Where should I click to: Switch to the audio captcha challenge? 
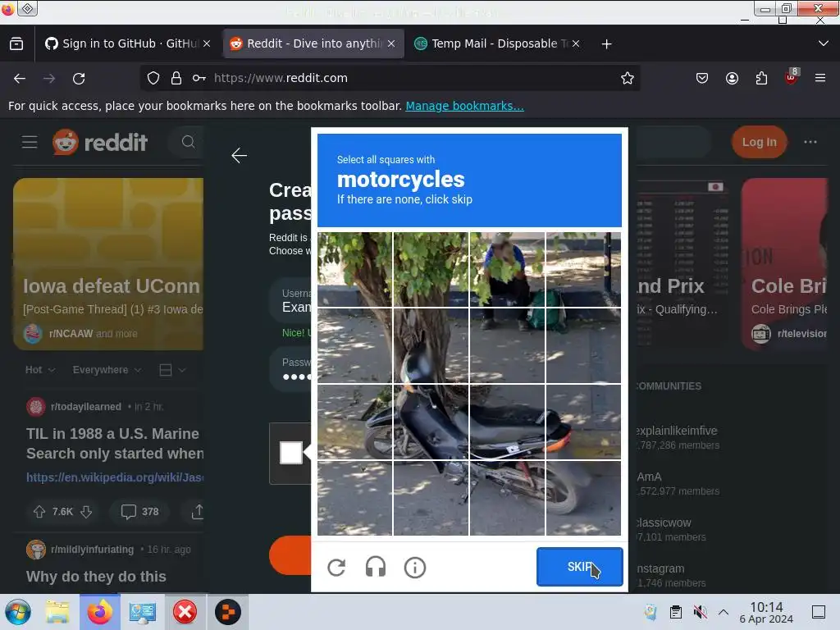[376, 567]
